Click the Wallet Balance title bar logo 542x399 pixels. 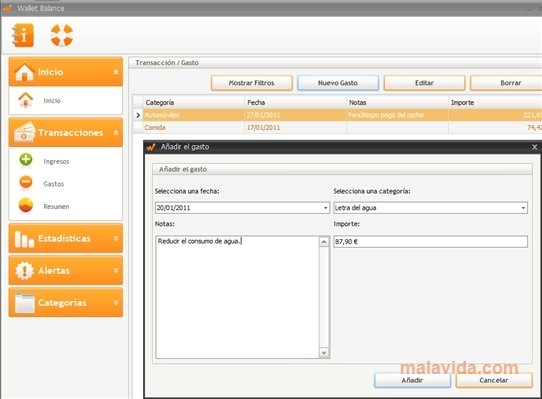(8, 8)
